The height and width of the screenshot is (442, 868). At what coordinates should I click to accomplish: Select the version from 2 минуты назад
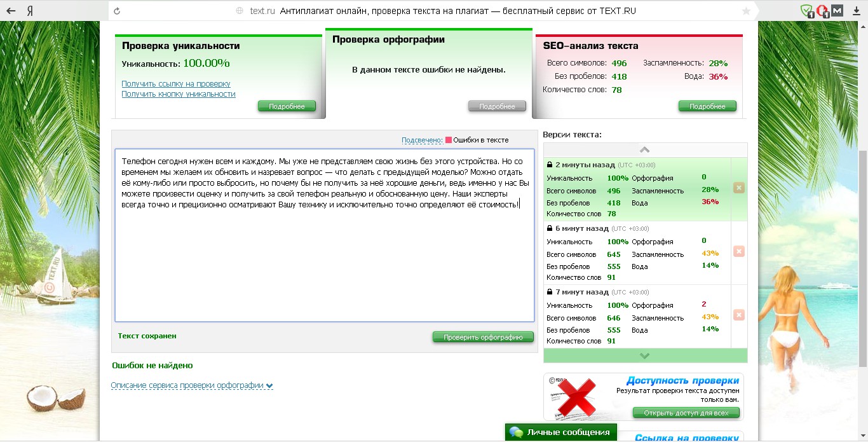[637, 189]
